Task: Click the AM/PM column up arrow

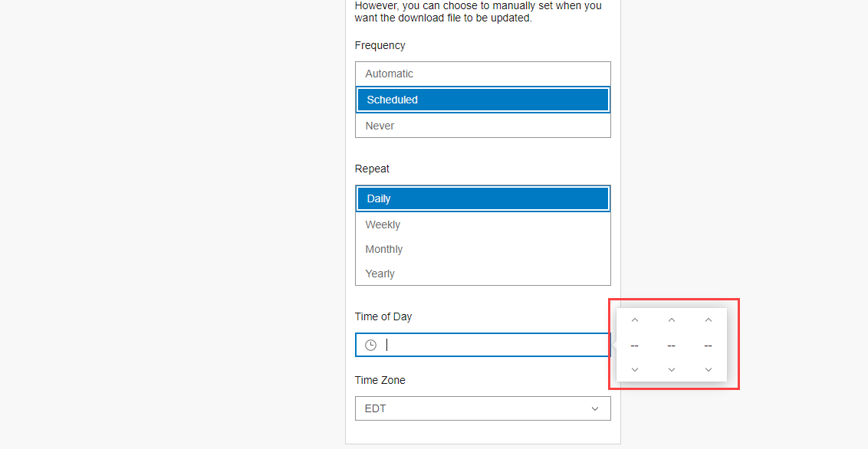Action: coord(708,320)
